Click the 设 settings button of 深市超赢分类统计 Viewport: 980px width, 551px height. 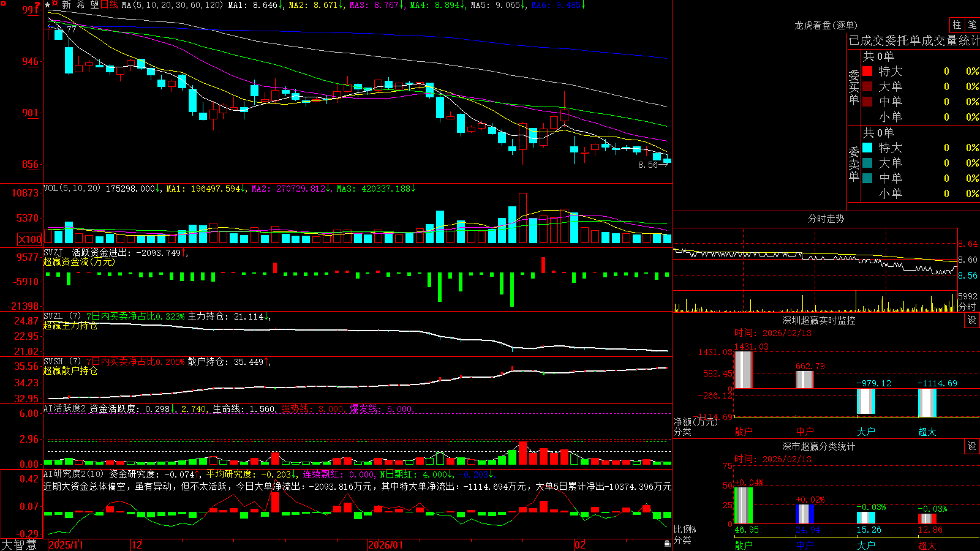972,446
